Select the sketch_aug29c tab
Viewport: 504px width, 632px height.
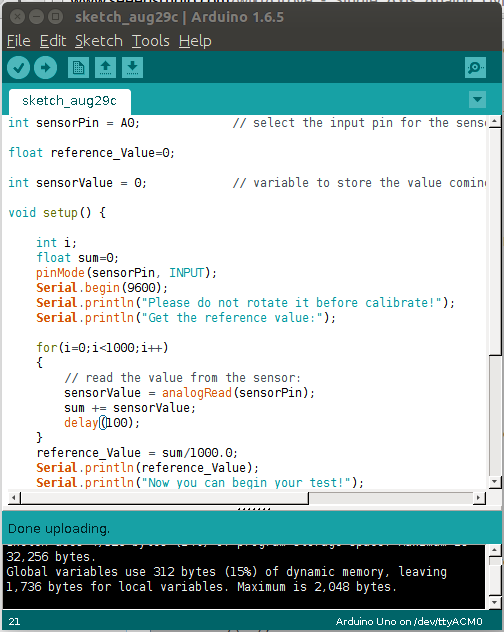[70, 101]
